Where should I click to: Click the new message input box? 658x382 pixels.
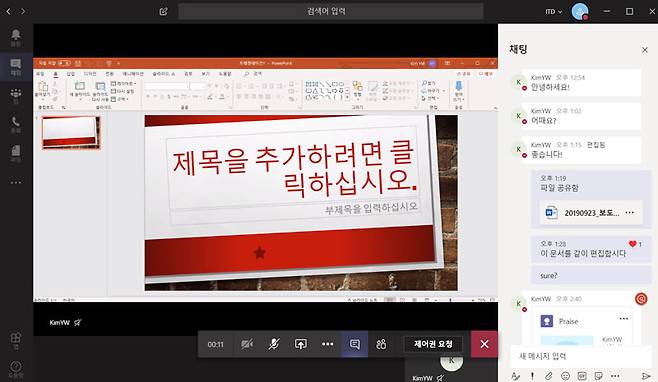(x=581, y=356)
